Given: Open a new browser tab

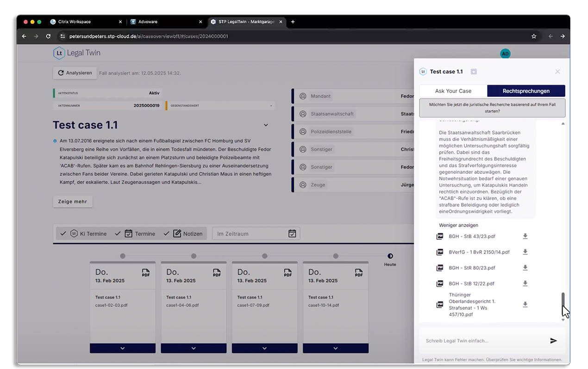Looking at the screenshot, I should pos(293,22).
